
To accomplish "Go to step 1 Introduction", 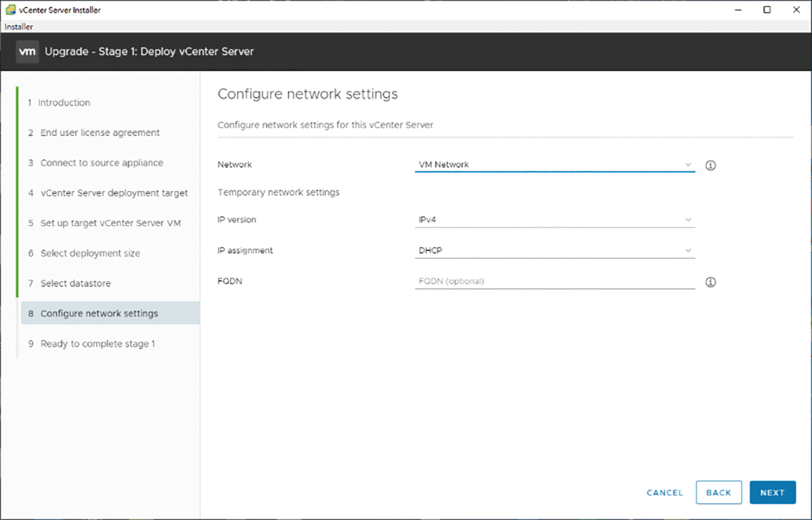I will (x=59, y=103).
